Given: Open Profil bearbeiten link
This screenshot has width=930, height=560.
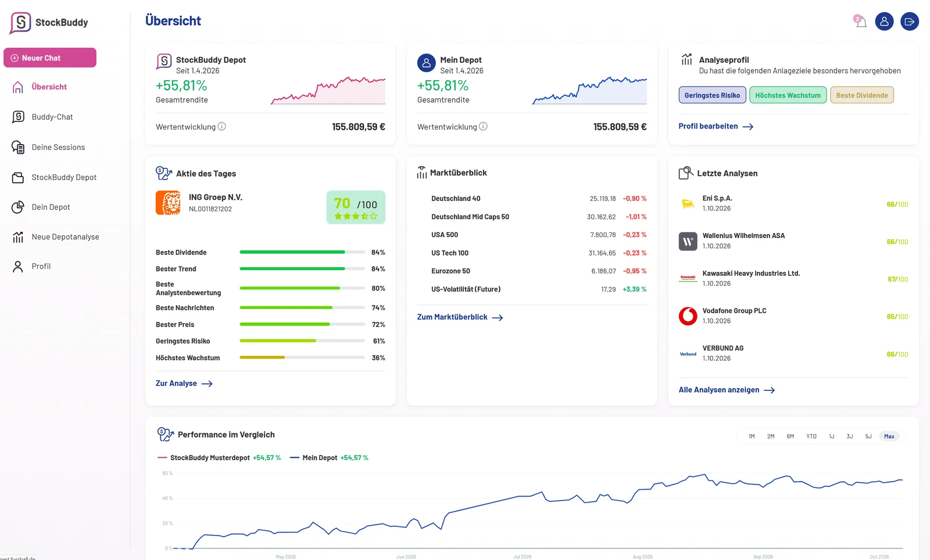Looking at the screenshot, I should point(716,126).
